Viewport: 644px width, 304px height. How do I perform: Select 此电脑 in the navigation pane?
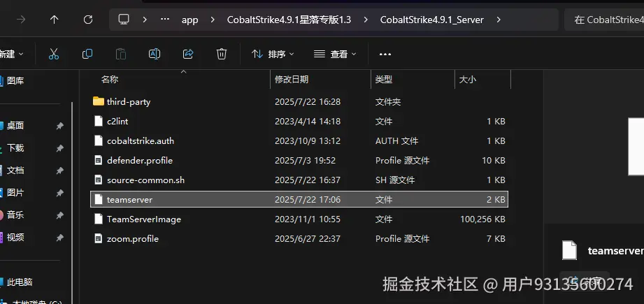click(20, 282)
